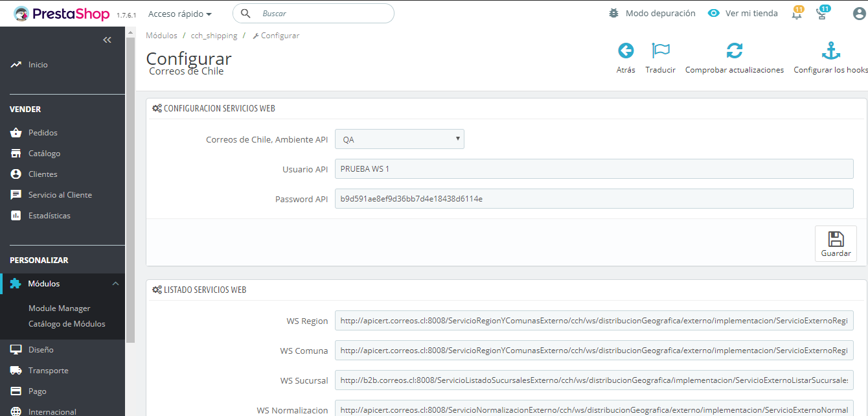Click the Pago credit card icon

pyautogui.click(x=16, y=391)
